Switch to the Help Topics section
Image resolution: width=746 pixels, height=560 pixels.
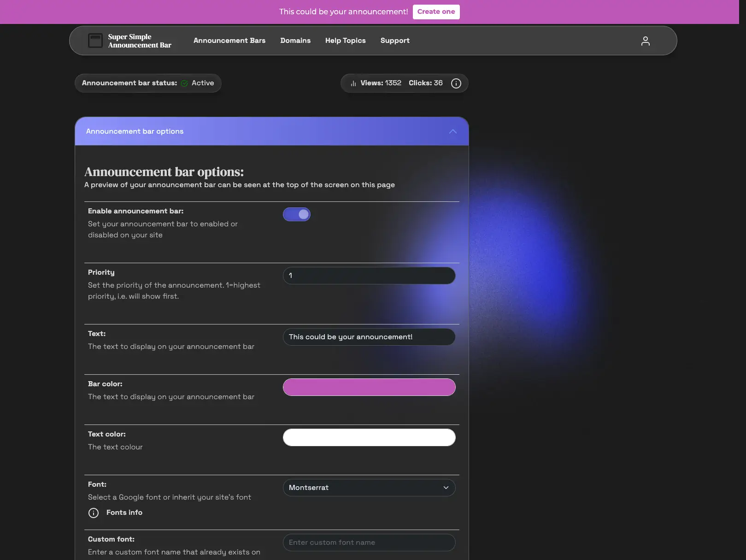345,41
